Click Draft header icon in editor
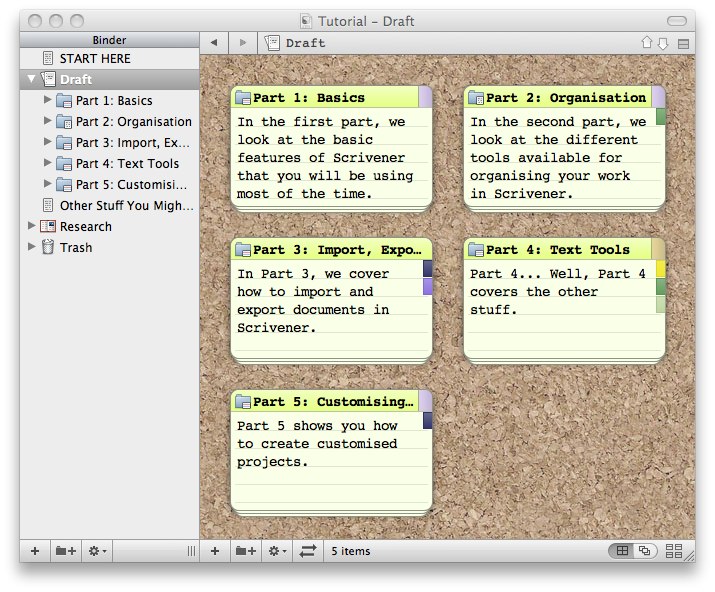715x592 pixels. (x=272, y=43)
